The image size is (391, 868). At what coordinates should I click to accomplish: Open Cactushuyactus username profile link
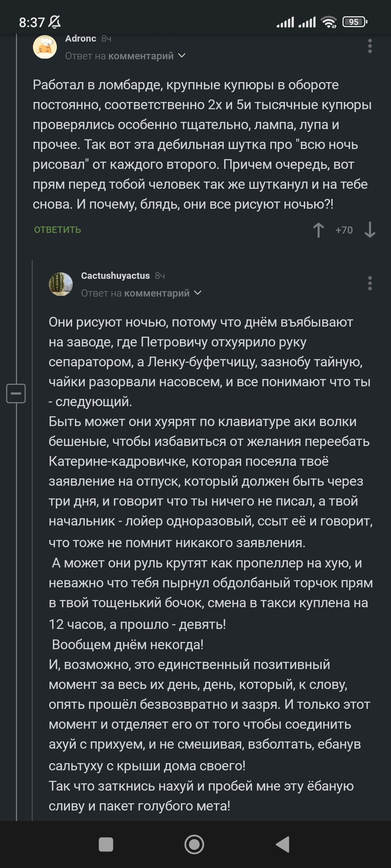115,276
